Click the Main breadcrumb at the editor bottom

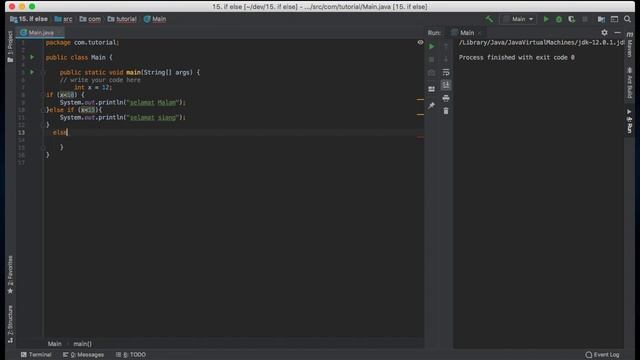coord(54,344)
